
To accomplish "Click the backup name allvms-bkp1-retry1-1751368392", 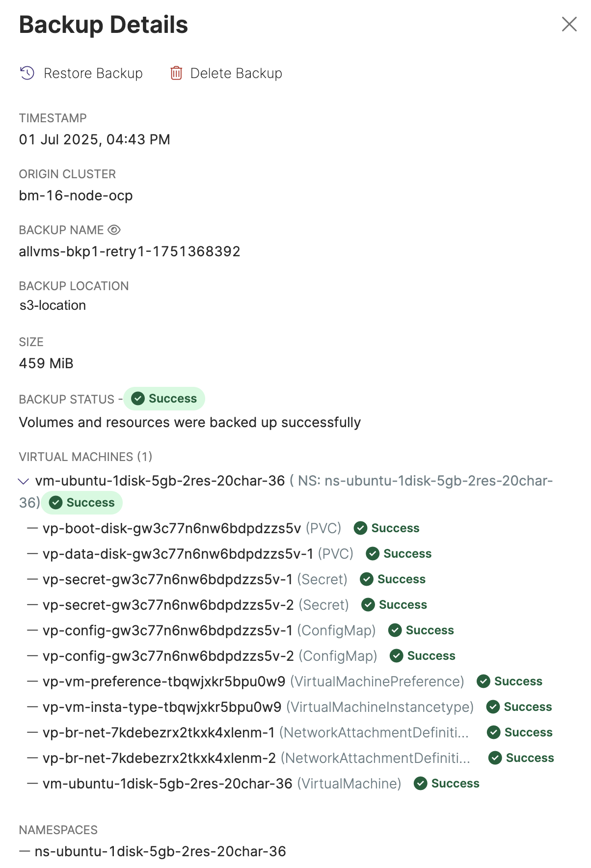I will [130, 251].
